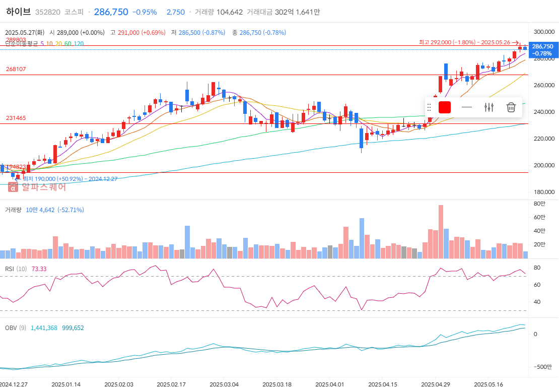Grab the floating toolbar drag handle
559x392 pixels.
429,107
